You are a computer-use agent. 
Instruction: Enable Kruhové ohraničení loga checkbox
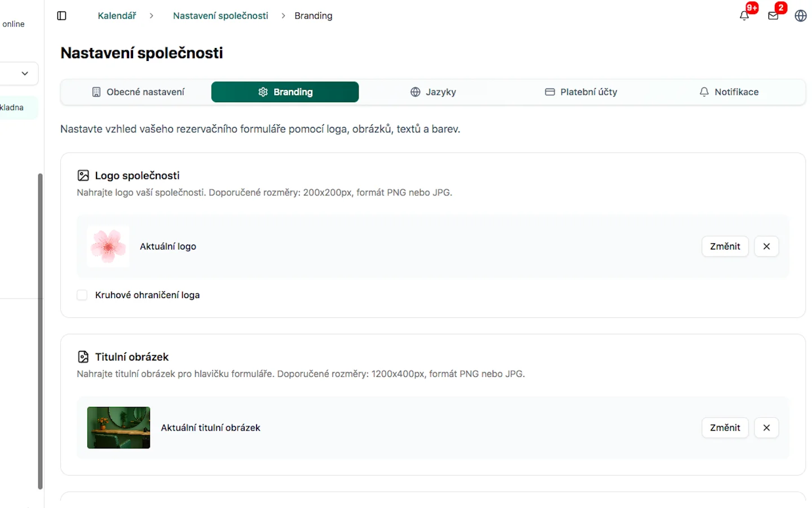pos(82,295)
